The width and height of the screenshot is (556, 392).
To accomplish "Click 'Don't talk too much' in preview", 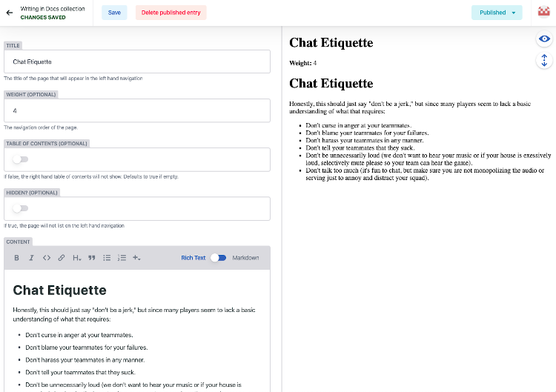I will pos(425,174).
